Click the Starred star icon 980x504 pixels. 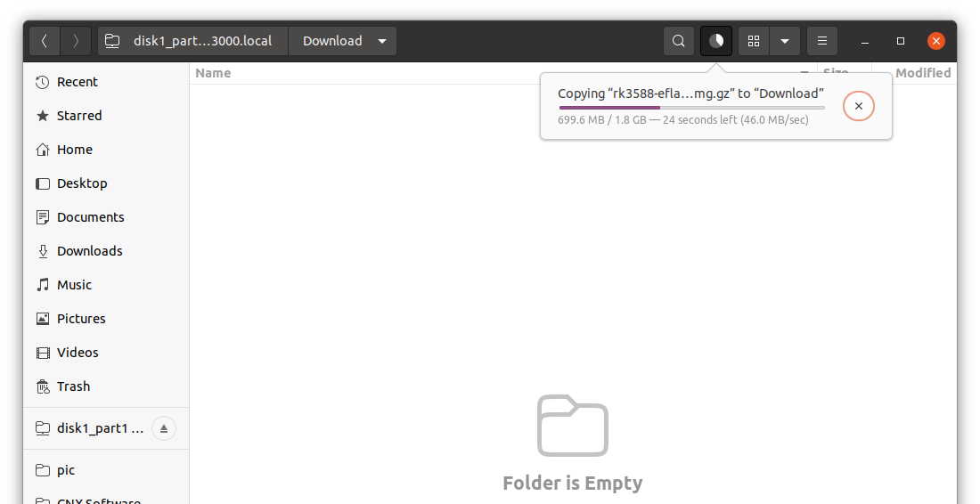(43, 116)
